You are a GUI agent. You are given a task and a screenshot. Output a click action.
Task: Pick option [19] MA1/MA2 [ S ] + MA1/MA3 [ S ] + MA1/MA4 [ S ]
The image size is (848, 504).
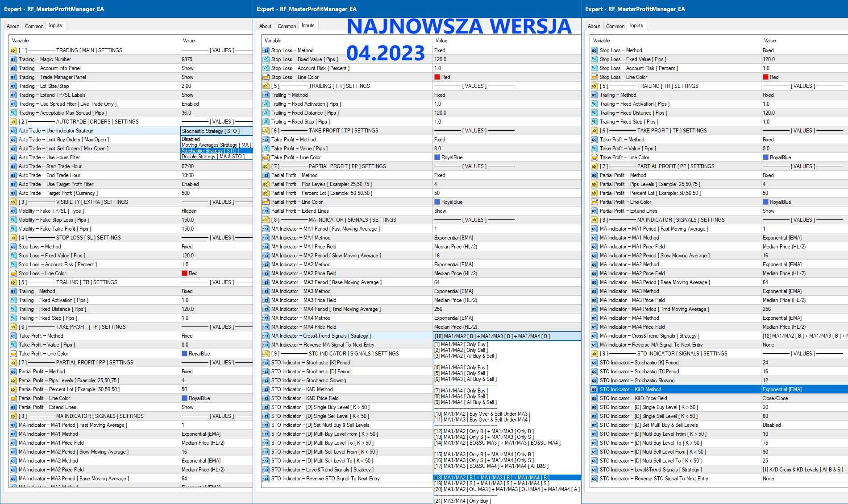[491, 483]
